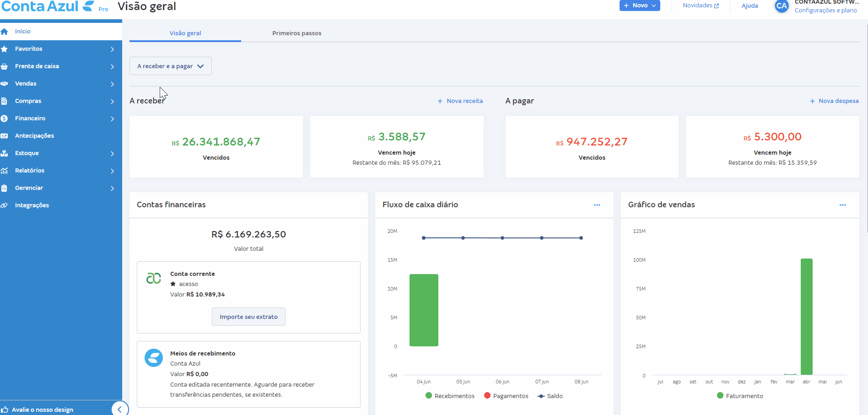The height and width of the screenshot is (415, 868).
Task: Open Configurações e plano link
Action: 825,11
